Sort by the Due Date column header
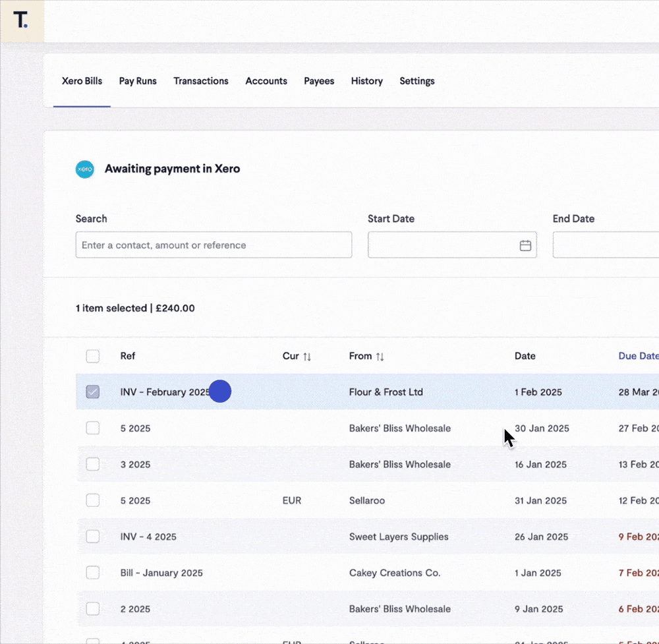The image size is (659, 644). [639, 356]
